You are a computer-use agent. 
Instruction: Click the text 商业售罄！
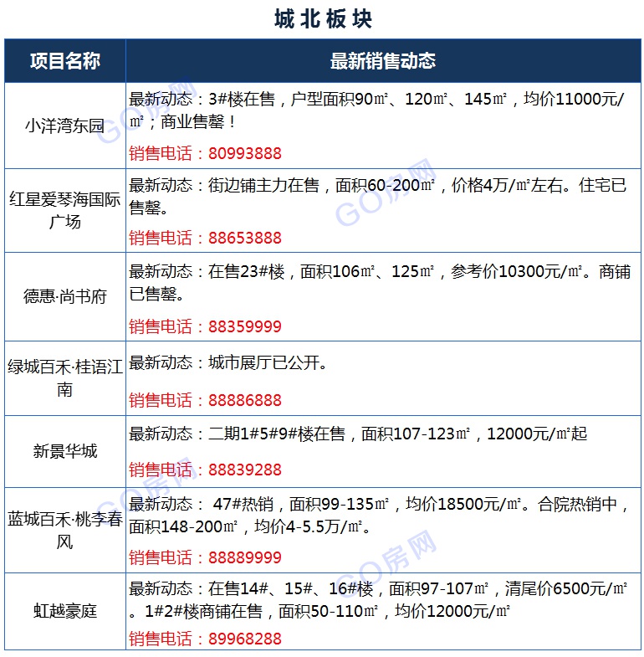coord(198,122)
